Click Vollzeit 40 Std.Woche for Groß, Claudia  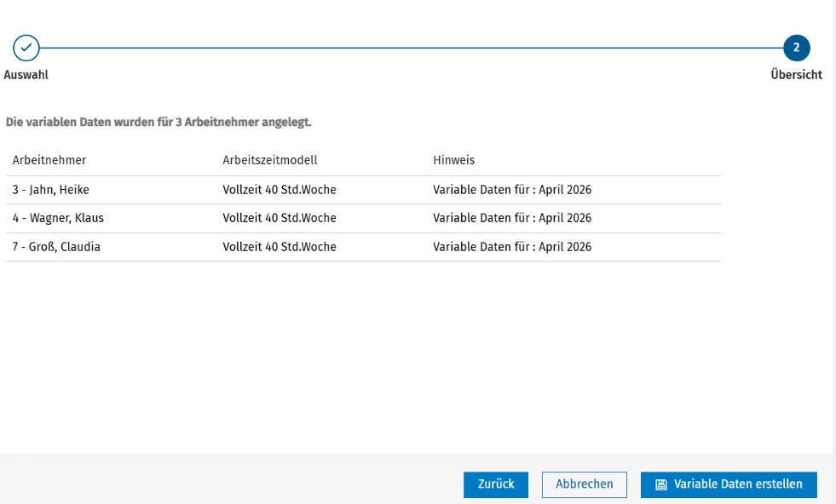280,247
